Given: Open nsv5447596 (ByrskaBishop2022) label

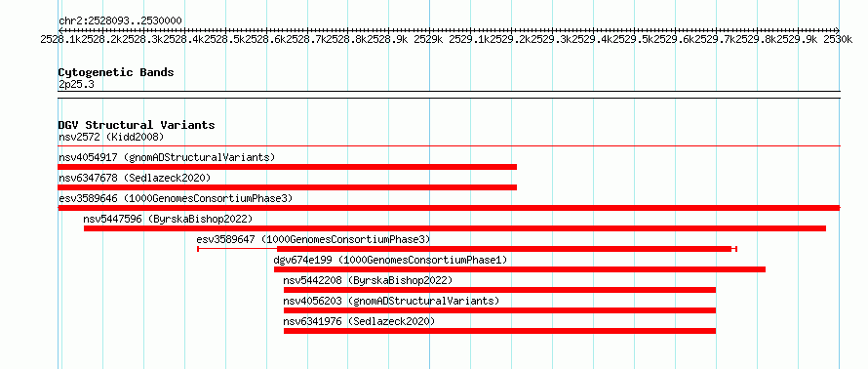Looking at the screenshot, I should 168,219.
